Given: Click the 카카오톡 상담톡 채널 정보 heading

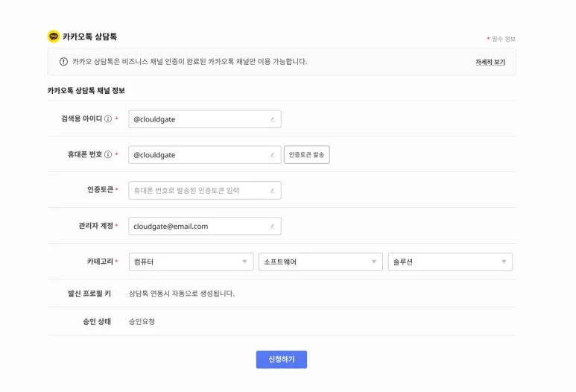Looking at the screenshot, I should 86,90.
